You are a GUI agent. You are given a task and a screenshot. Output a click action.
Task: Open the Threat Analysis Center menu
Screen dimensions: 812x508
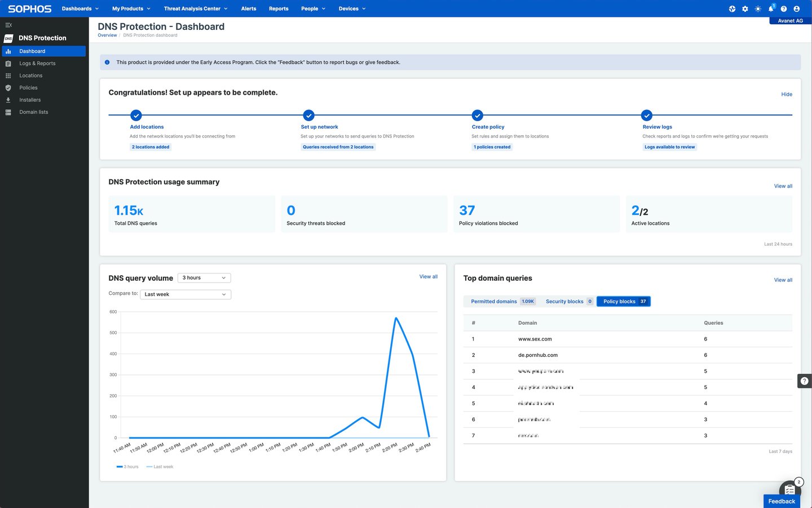tap(196, 8)
